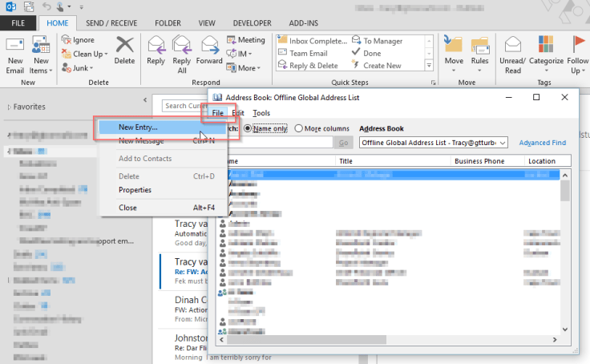Viewport: 590px width, 364px height.
Task: Choose New Entry... from the File menu
Action: (163, 127)
